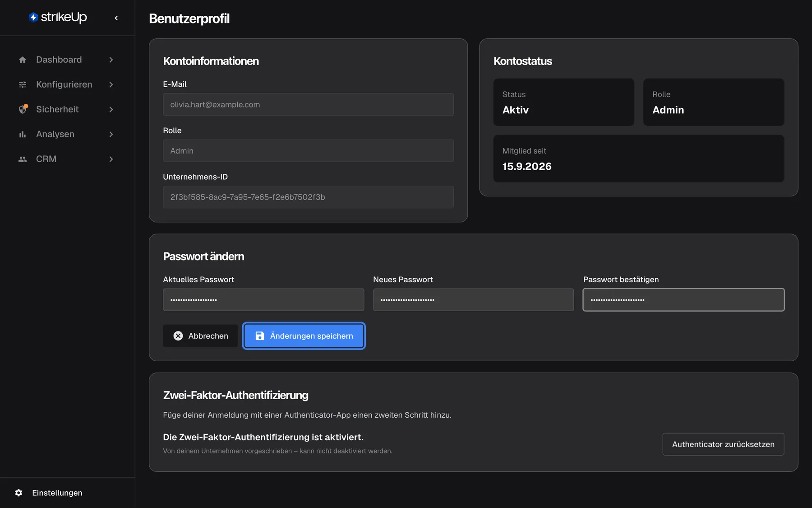Collapse the sidebar with the back arrow

pos(116,18)
